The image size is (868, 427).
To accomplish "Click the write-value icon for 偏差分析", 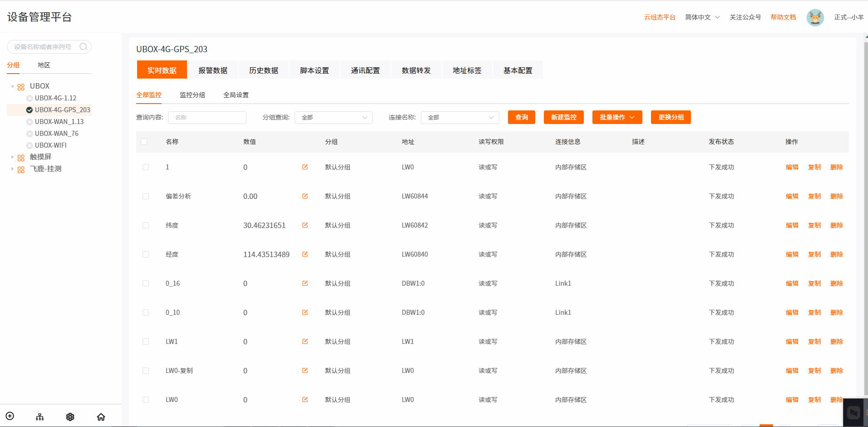I will 305,196.
